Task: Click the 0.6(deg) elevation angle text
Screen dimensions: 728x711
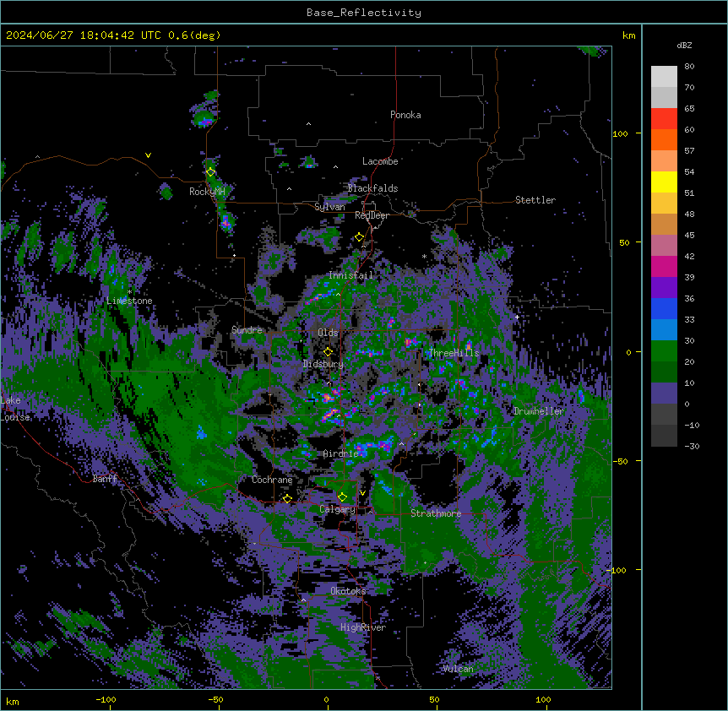Action: (x=194, y=35)
